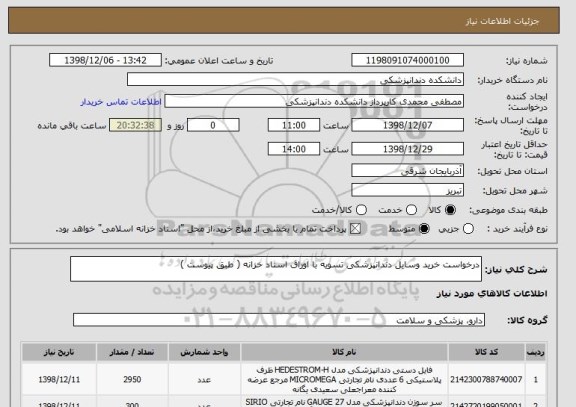Click the نام کالا column header
576x407 pixels.
point(344,352)
